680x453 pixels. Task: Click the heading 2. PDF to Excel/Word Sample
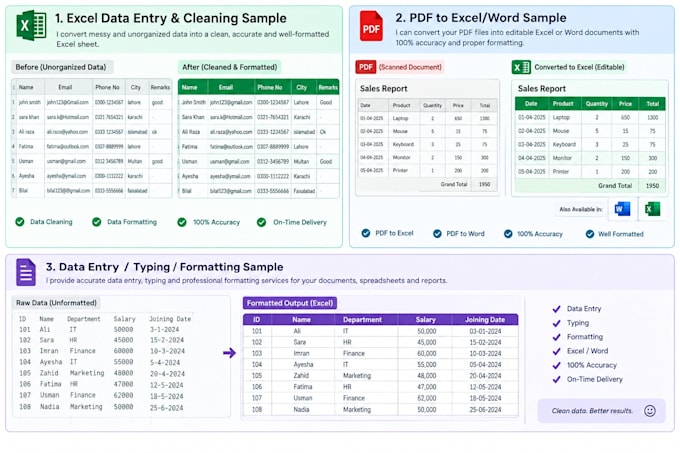[481, 18]
